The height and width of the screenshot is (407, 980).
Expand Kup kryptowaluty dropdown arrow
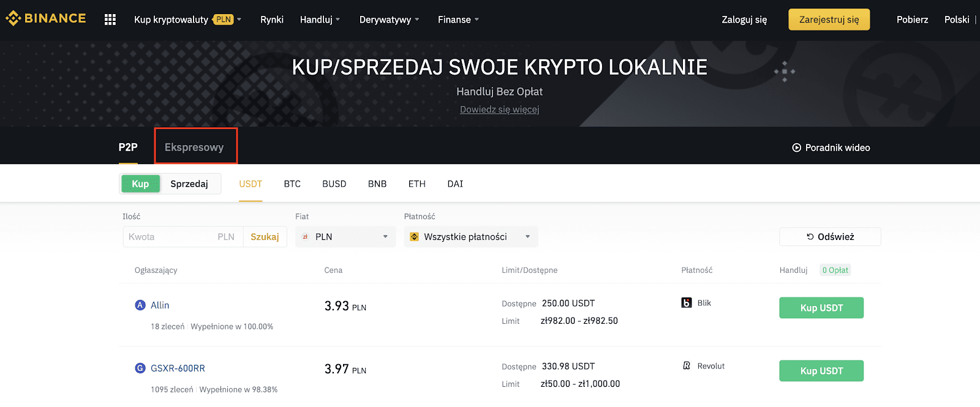(239, 20)
